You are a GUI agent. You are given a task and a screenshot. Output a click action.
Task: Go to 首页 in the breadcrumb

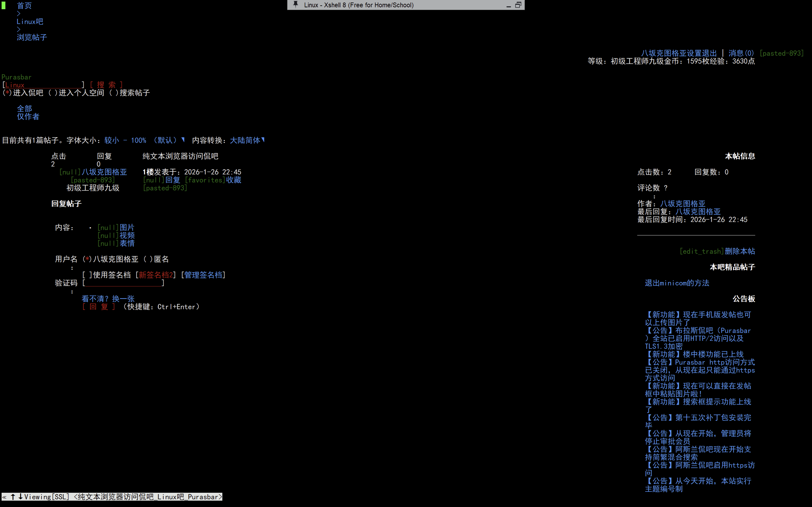click(x=24, y=6)
